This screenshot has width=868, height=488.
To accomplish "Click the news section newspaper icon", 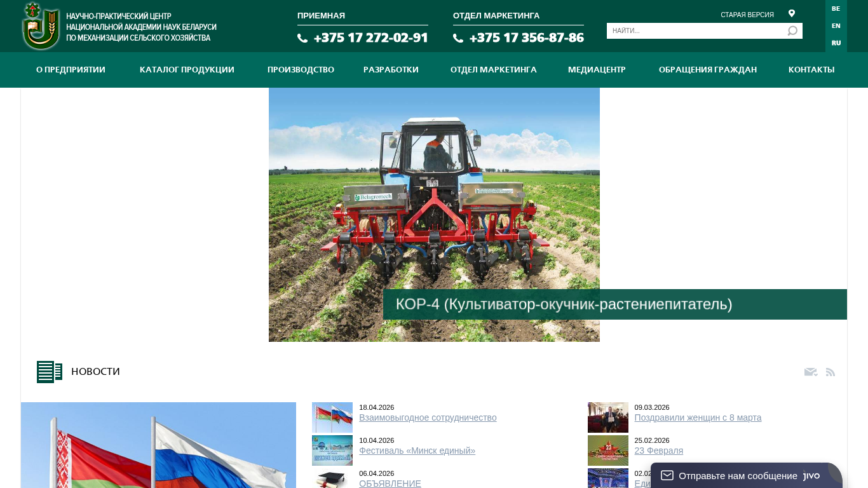I will point(50,372).
